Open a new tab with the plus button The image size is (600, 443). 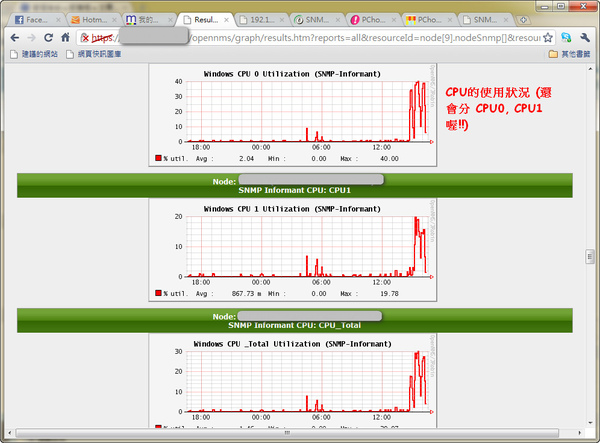(x=523, y=20)
